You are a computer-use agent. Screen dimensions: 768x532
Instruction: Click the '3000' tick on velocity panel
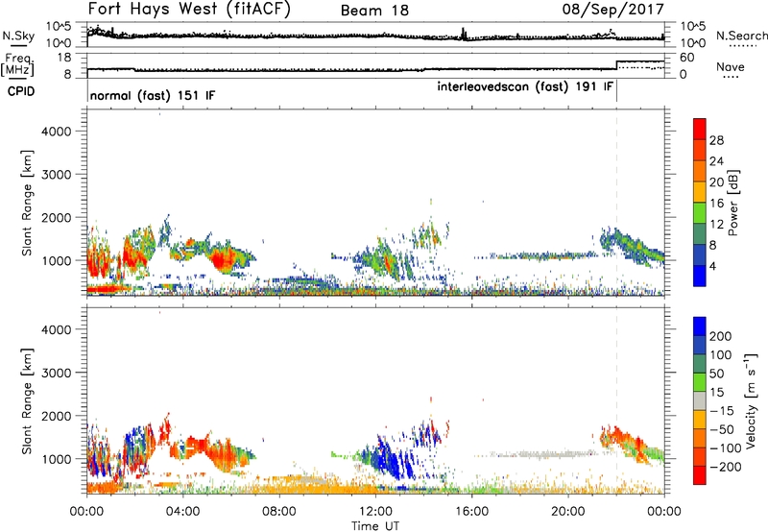pyautogui.click(x=56, y=373)
